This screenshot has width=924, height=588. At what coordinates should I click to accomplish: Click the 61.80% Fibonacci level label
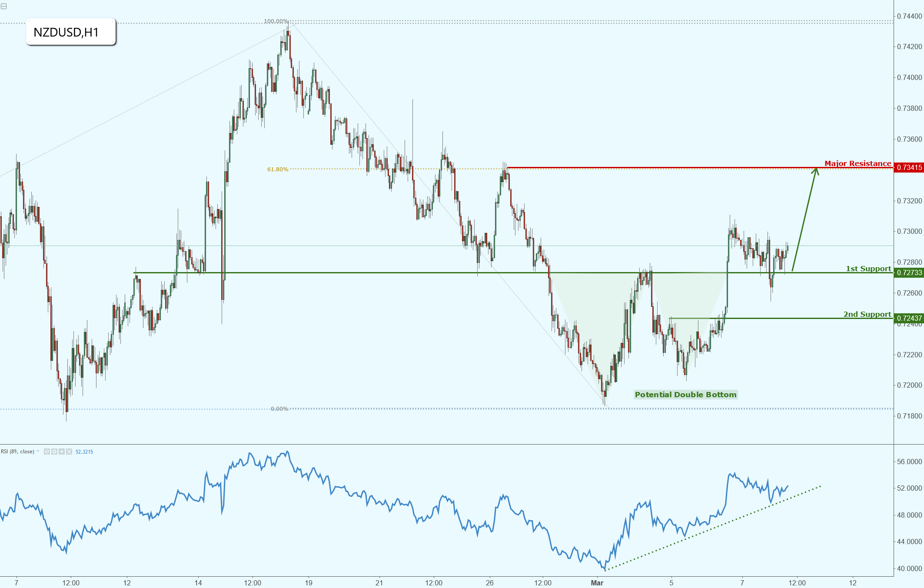(278, 169)
